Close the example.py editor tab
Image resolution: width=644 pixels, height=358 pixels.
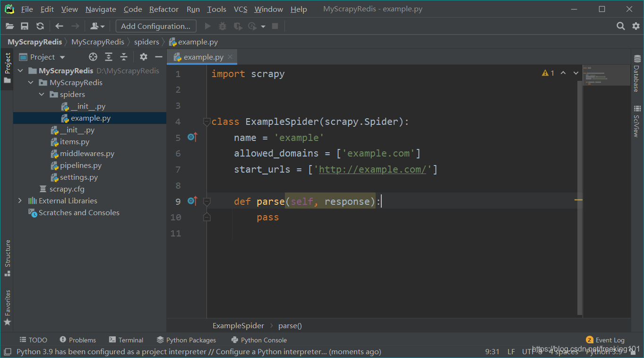230,57
